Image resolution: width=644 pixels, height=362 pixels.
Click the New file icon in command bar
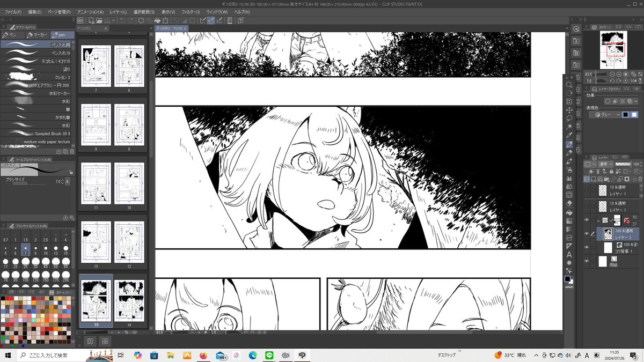point(91,20)
